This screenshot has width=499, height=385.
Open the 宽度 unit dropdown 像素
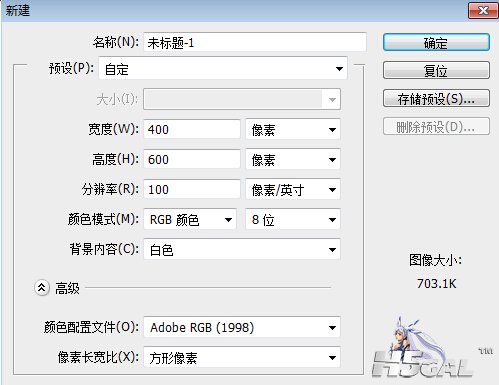(293, 129)
